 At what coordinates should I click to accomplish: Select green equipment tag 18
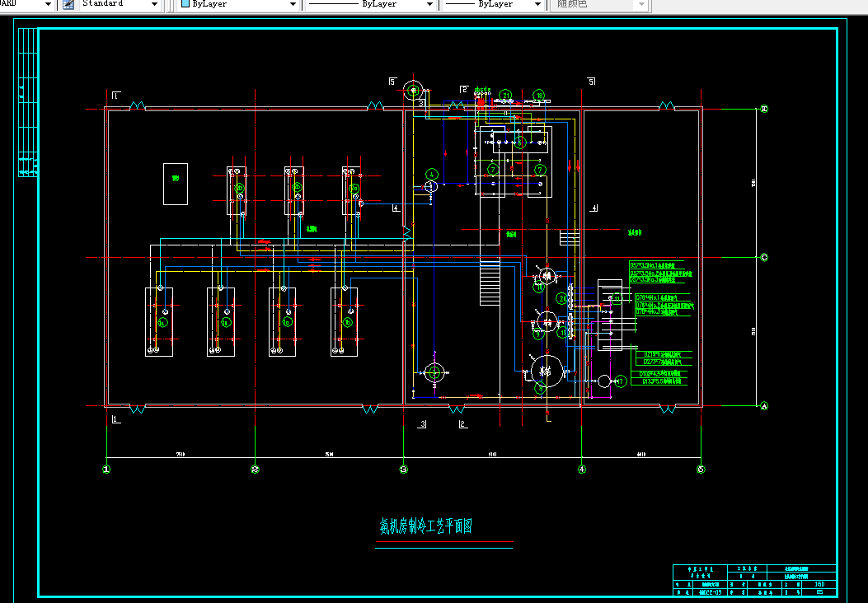pyautogui.click(x=538, y=96)
